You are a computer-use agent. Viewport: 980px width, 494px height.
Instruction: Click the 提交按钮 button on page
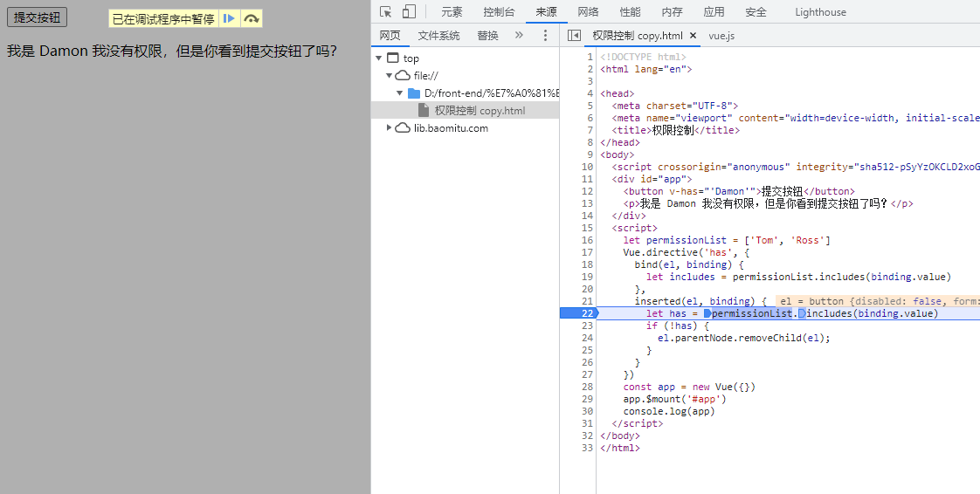[x=37, y=17]
